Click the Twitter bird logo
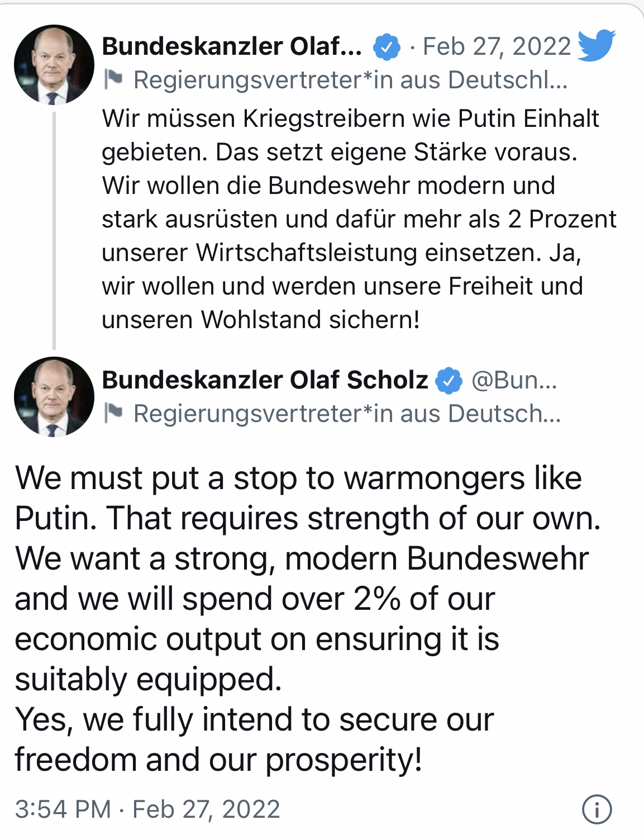644x839 pixels. tap(597, 46)
